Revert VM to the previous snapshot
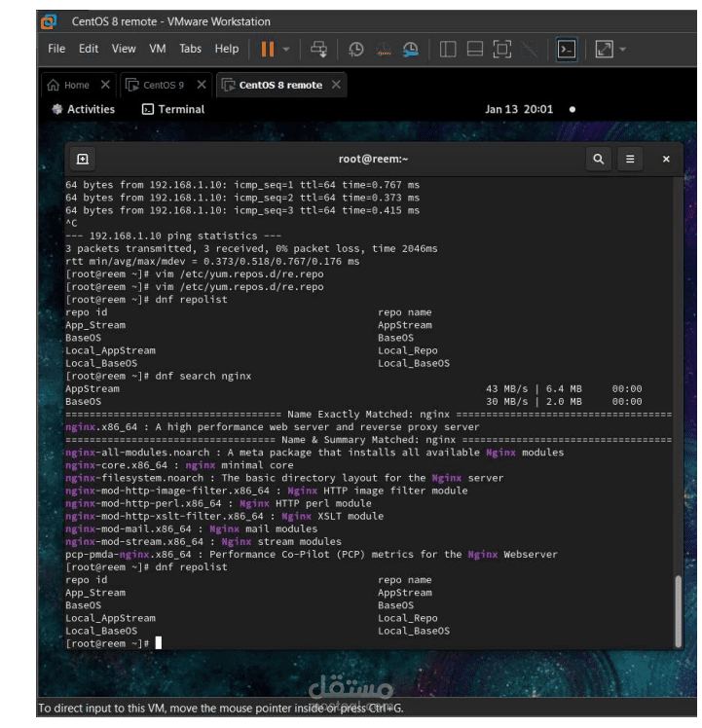Screen dimensions: 702x728 [x=384, y=49]
